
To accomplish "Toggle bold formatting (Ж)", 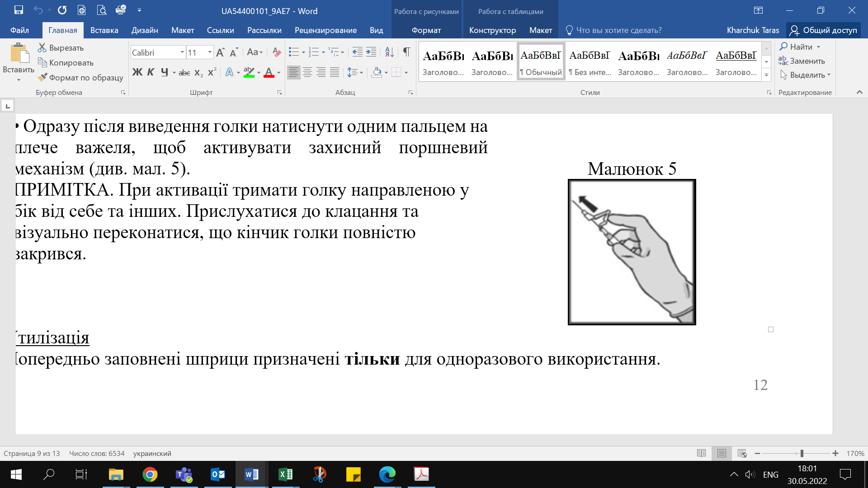I will (x=137, y=72).
